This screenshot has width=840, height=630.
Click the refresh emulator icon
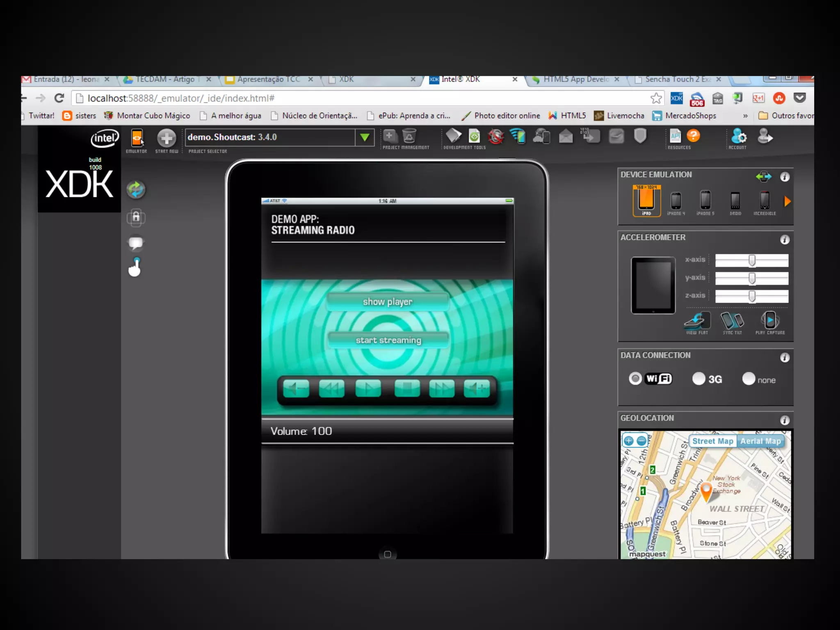(136, 189)
